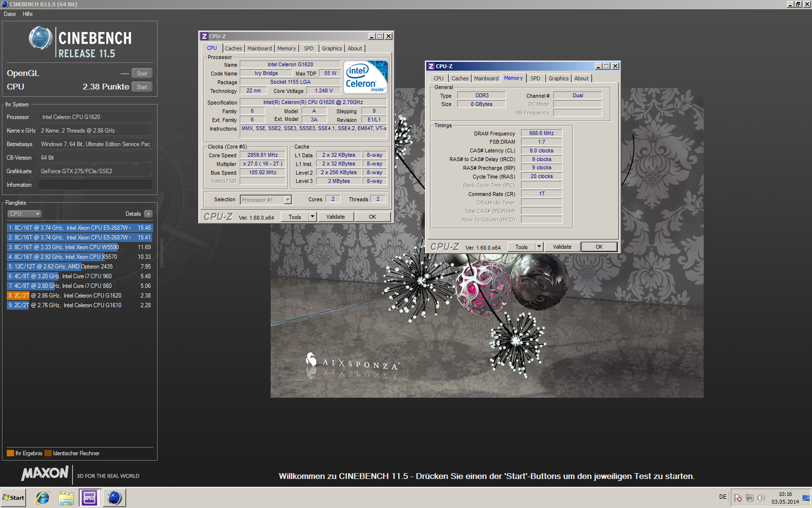Screen dimensions: 812x508
Task: Open the Datei menu
Action: (10, 14)
